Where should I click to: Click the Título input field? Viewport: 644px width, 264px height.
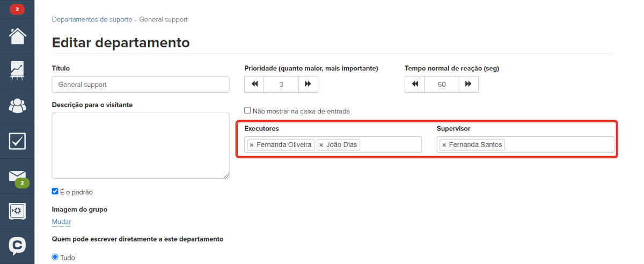tap(141, 85)
